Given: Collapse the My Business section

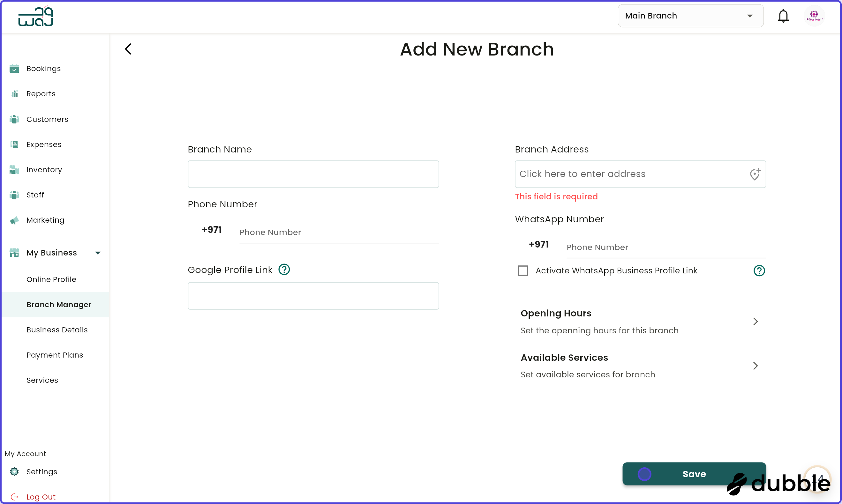Looking at the screenshot, I should pyautogui.click(x=98, y=252).
